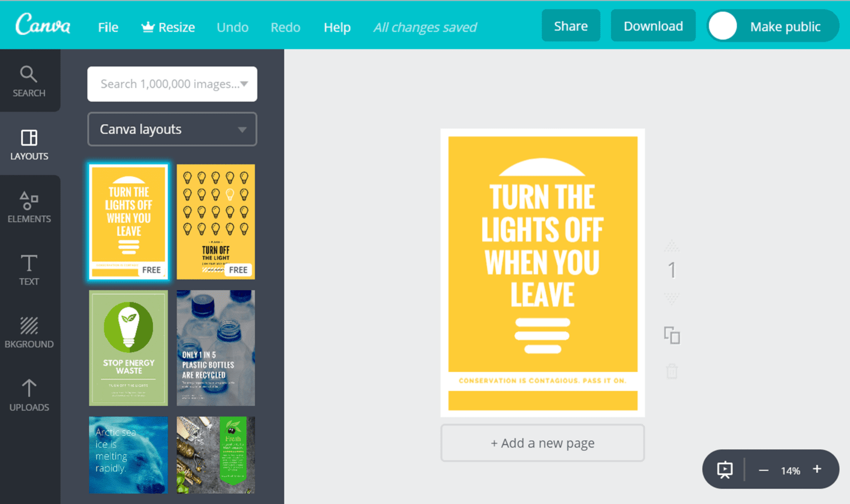850x504 pixels.
Task: Start presentation mode icon
Action: pos(725,470)
